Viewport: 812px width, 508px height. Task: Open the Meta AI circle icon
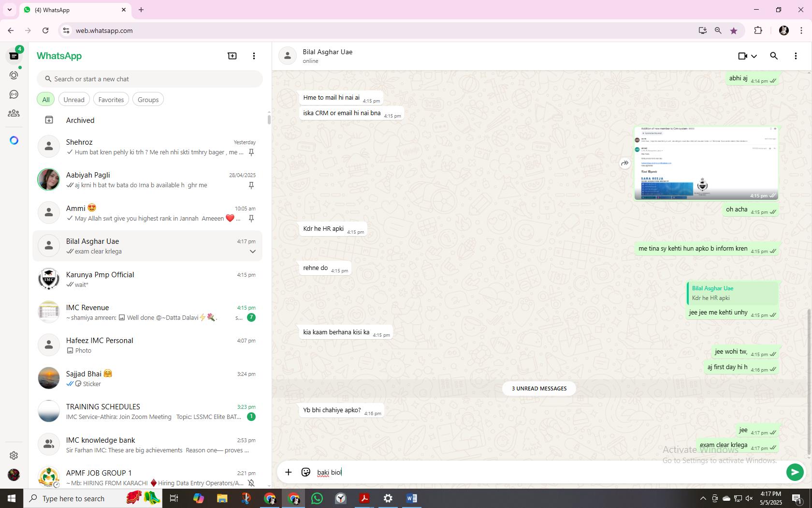(14, 140)
